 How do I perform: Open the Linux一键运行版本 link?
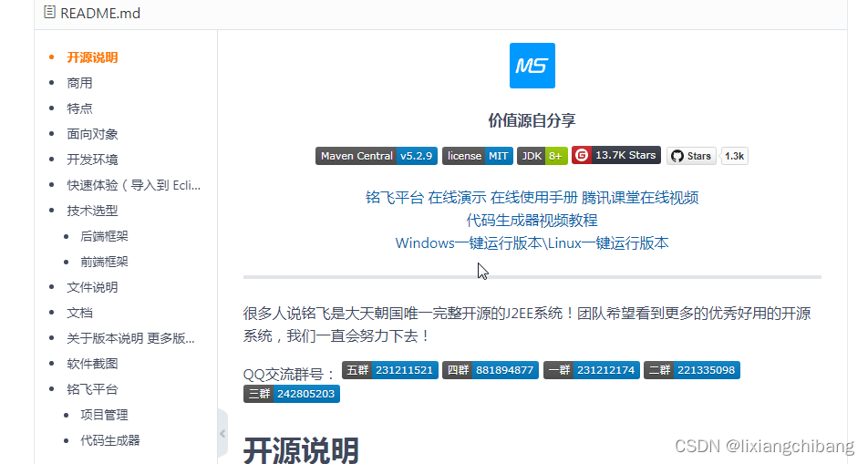(608, 243)
